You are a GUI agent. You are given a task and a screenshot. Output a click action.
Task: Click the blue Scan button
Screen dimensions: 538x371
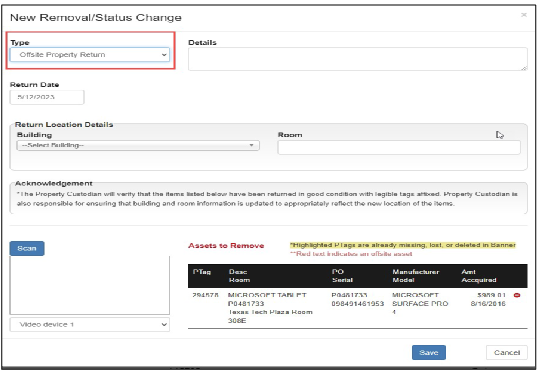pos(27,248)
